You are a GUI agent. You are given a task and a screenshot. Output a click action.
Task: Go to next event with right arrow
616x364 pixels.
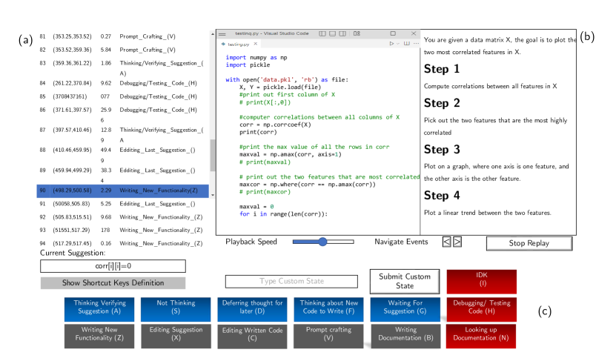pyautogui.click(x=457, y=242)
